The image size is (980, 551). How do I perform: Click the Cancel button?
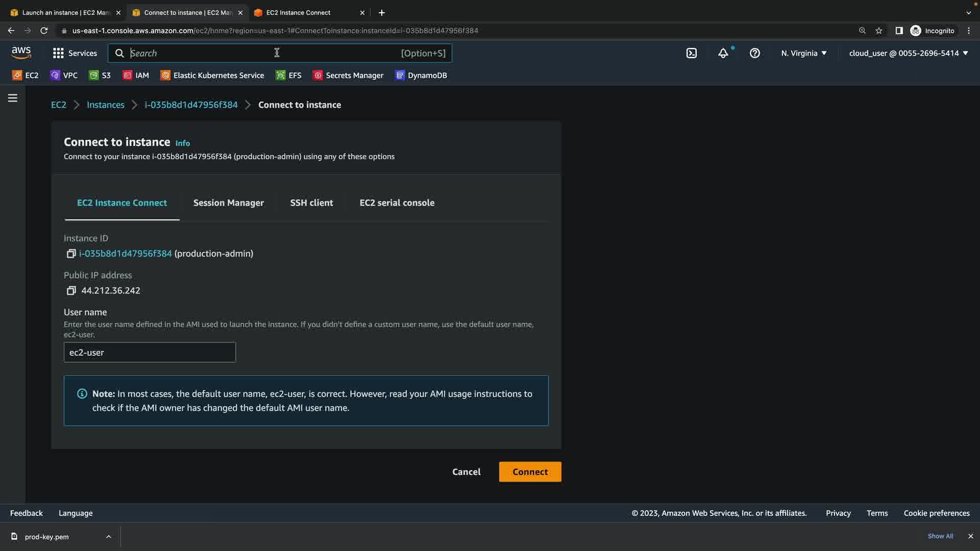(x=466, y=472)
